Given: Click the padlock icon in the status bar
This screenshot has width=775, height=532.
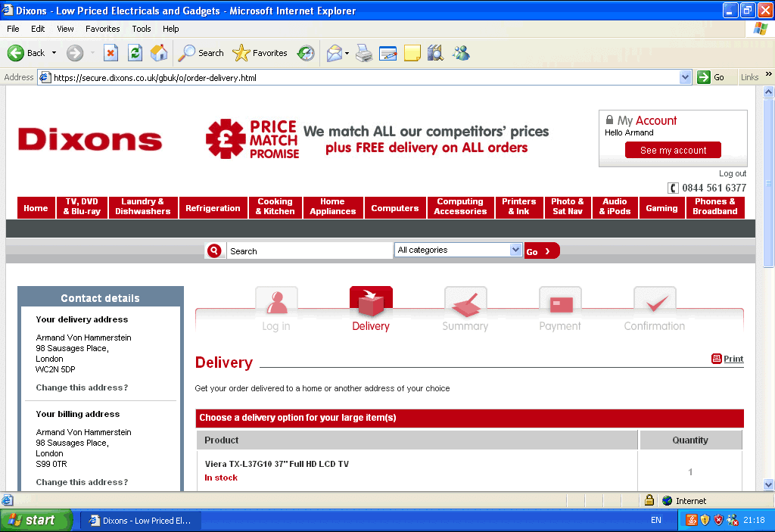Looking at the screenshot, I should pos(649,500).
